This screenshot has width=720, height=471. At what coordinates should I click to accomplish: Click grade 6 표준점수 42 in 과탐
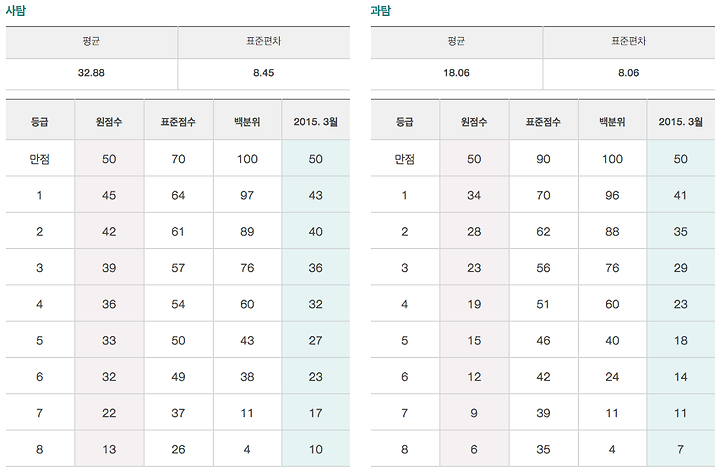coord(543,377)
